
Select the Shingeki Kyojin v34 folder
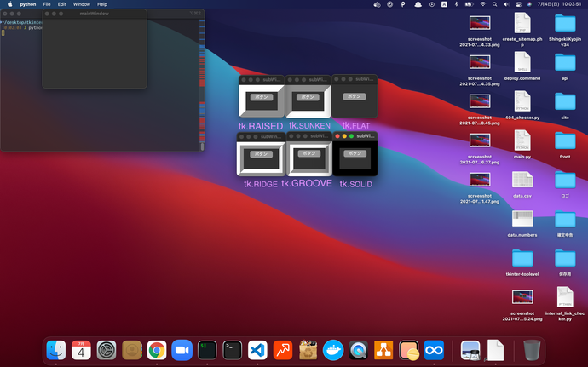(x=565, y=29)
